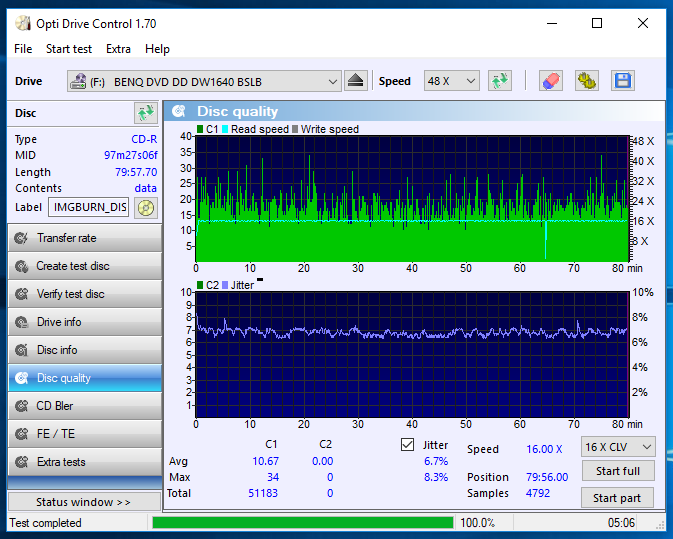
Task: Click the save floppy disk icon
Action: point(623,81)
